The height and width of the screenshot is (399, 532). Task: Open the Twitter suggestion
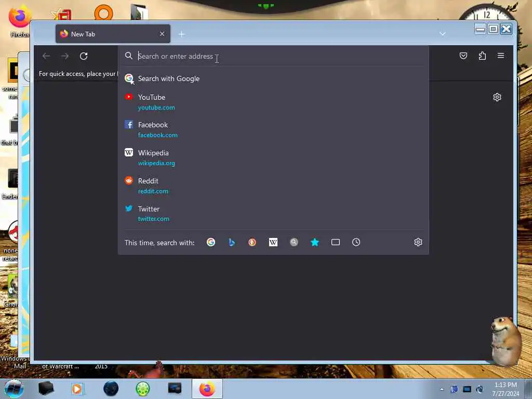coord(273,214)
